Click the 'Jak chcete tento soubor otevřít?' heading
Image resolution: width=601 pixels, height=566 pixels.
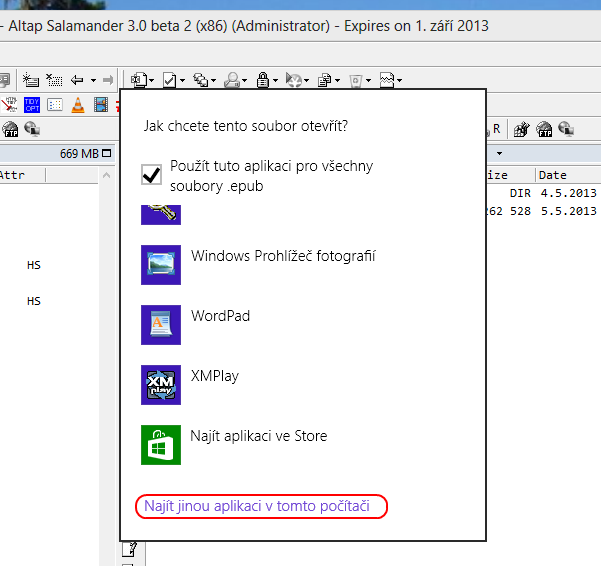(246, 126)
